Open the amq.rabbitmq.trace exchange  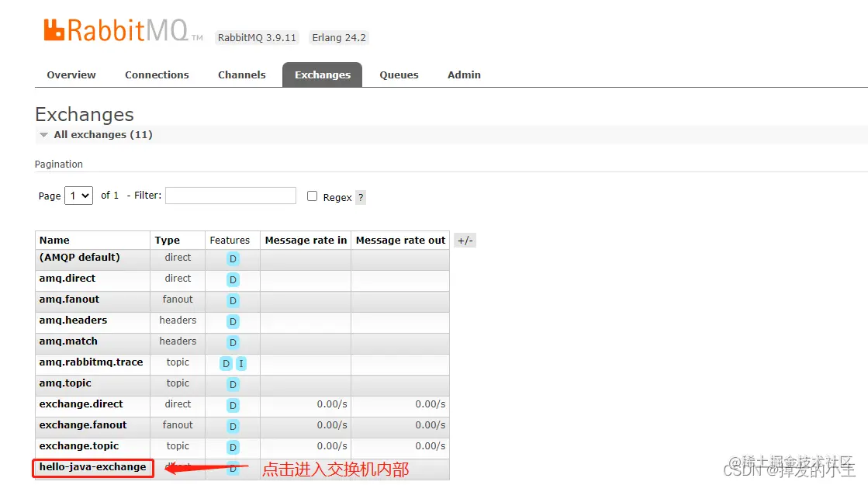click(91, 362)
